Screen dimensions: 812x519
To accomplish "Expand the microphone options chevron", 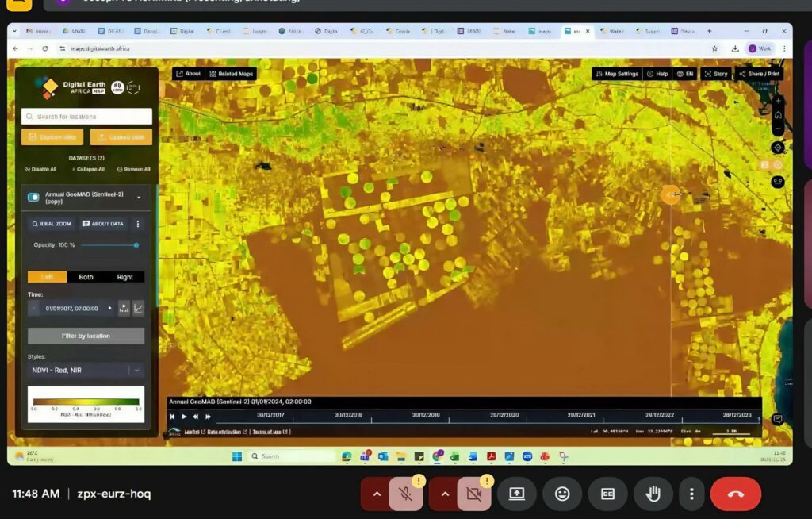I will [377, 492].
